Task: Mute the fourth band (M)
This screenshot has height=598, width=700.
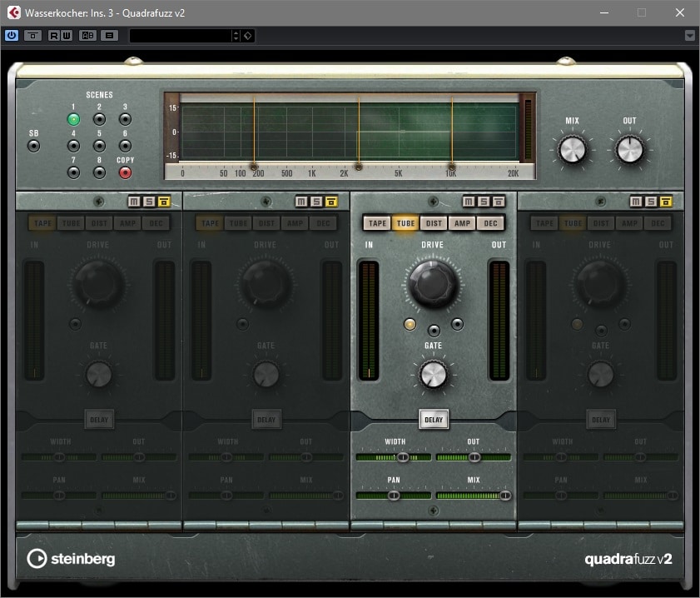Action: coord(636,202)
